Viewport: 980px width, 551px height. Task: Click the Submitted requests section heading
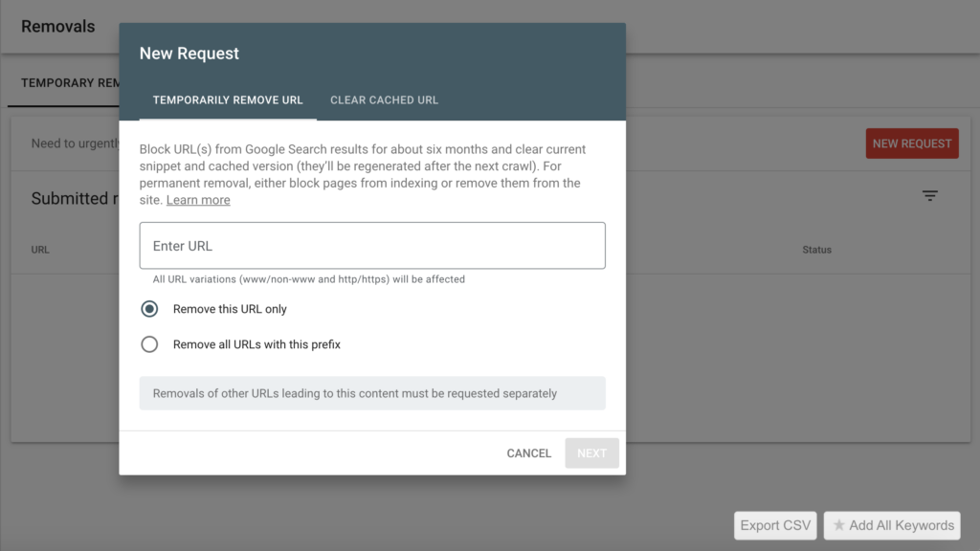pyautogui.click(x=69, y=199)
